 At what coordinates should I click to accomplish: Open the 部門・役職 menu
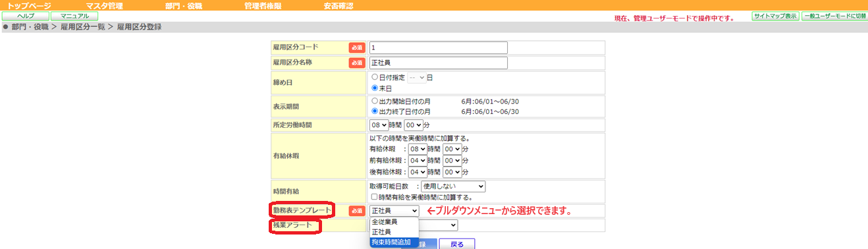[x=184, y=5]
